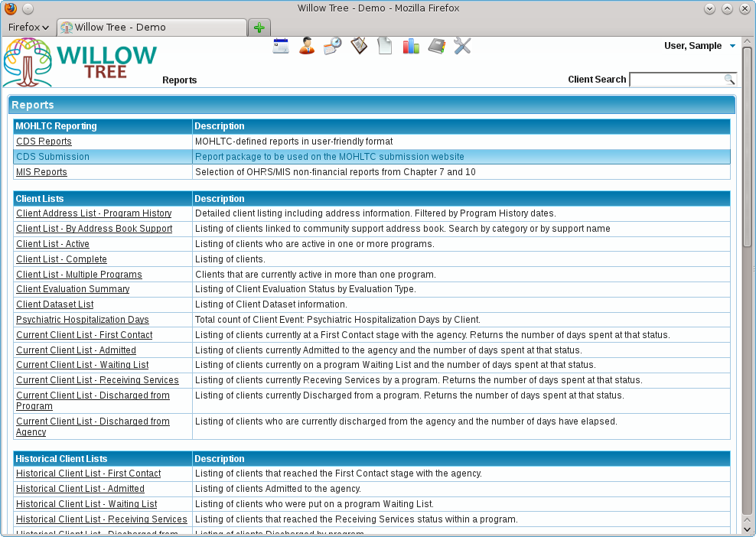Screen dimensions: 756x537
Task: Expand the User, Sample dropdown arrow
Action: [x=732, y=46]
